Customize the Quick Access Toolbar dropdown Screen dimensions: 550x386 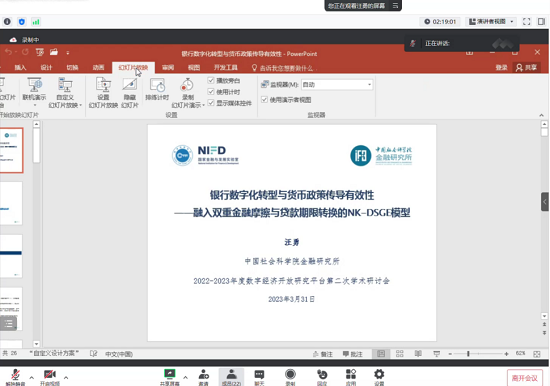click(x=68, y=53)
